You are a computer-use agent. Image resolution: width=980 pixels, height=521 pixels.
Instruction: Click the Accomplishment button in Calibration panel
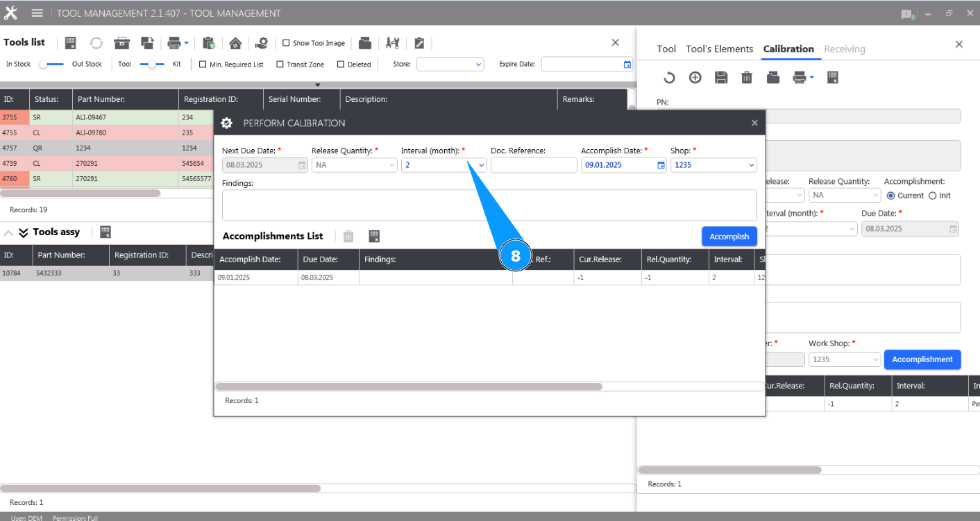(x=922, y=359)
